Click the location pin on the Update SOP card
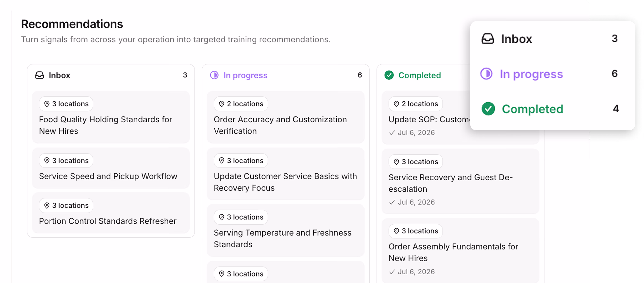 coord(396,104)
